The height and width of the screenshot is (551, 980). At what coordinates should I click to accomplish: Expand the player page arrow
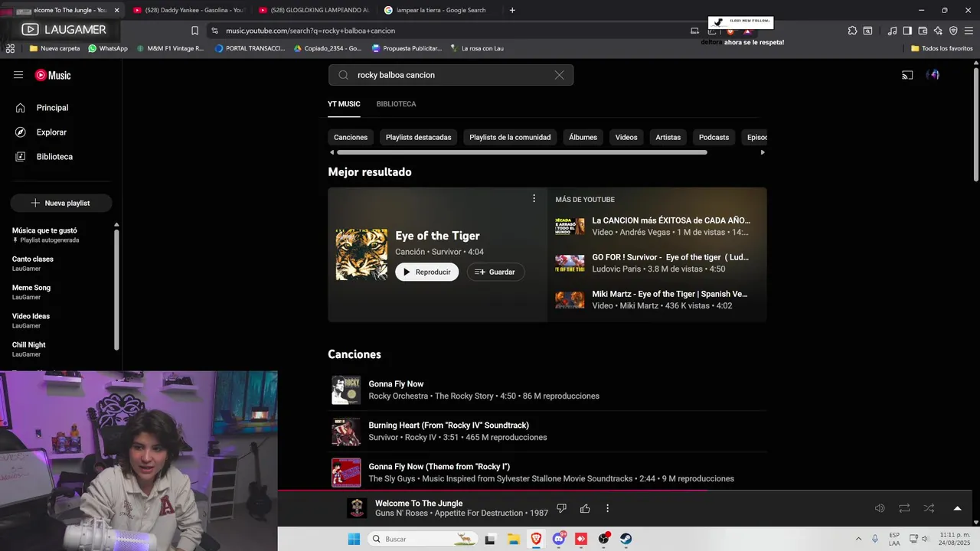[957, 508]
